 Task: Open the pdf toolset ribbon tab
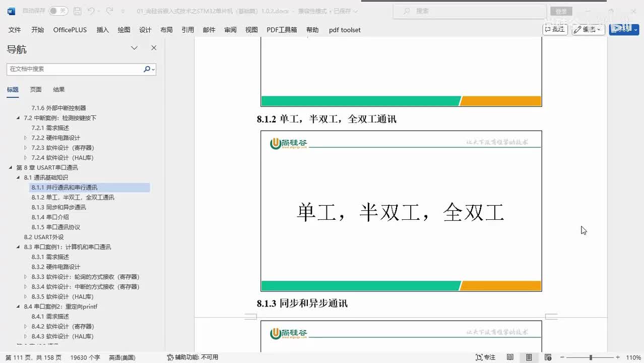[345, 30]
